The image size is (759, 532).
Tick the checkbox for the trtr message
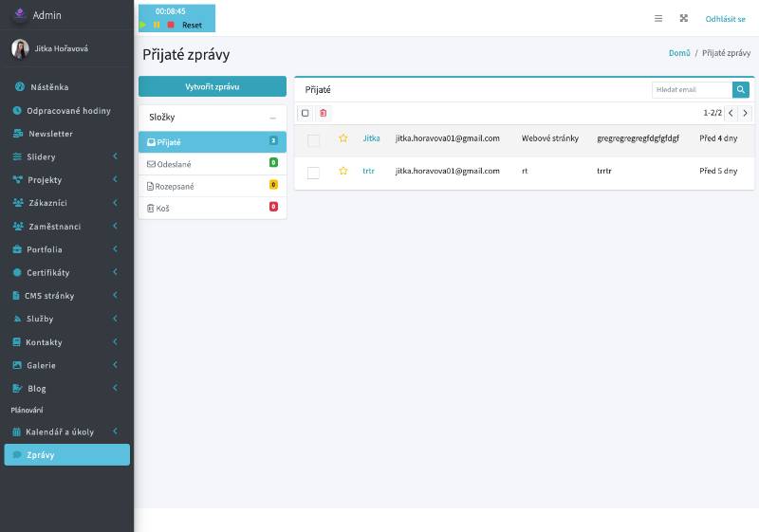pyautogui.click(x=313, y=173)
